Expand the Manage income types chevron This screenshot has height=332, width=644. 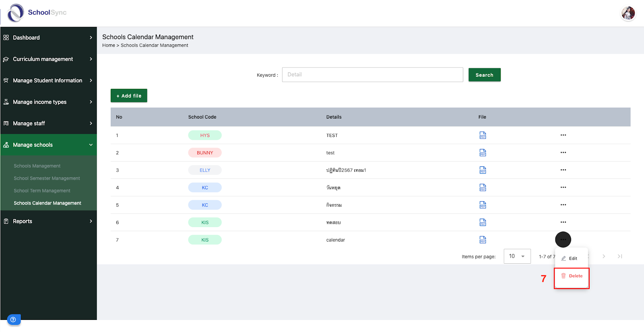click(91, 102)
